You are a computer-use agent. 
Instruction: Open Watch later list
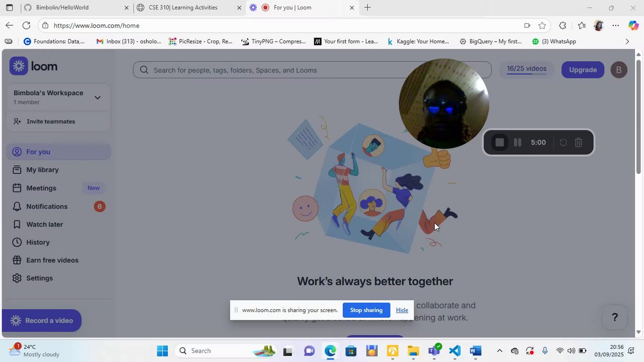click(58, 224)
